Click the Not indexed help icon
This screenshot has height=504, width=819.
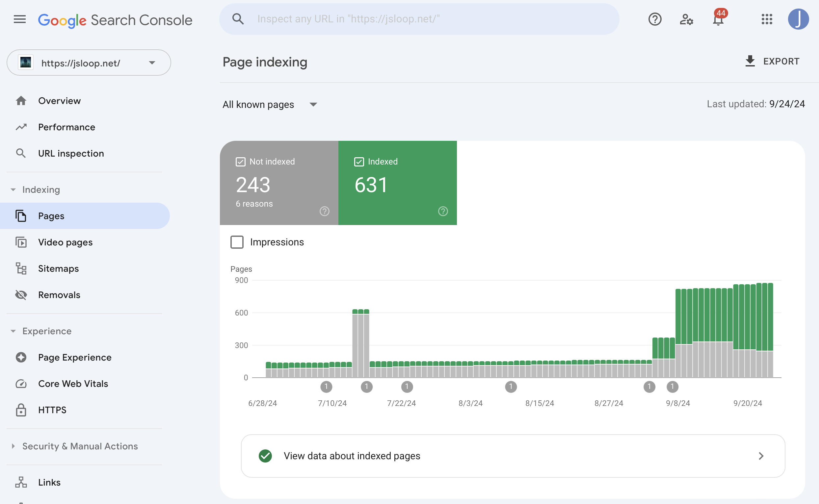coord(324,211)
